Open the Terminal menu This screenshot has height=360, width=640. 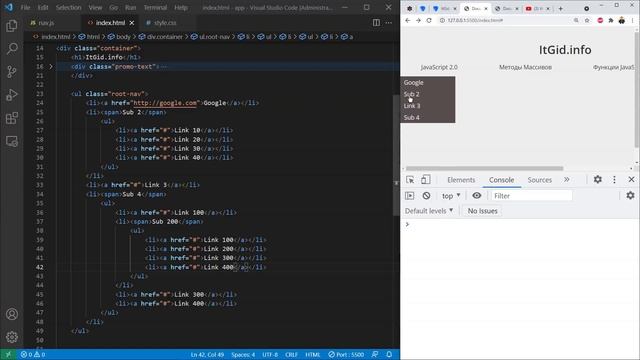(x=155, y=7)
